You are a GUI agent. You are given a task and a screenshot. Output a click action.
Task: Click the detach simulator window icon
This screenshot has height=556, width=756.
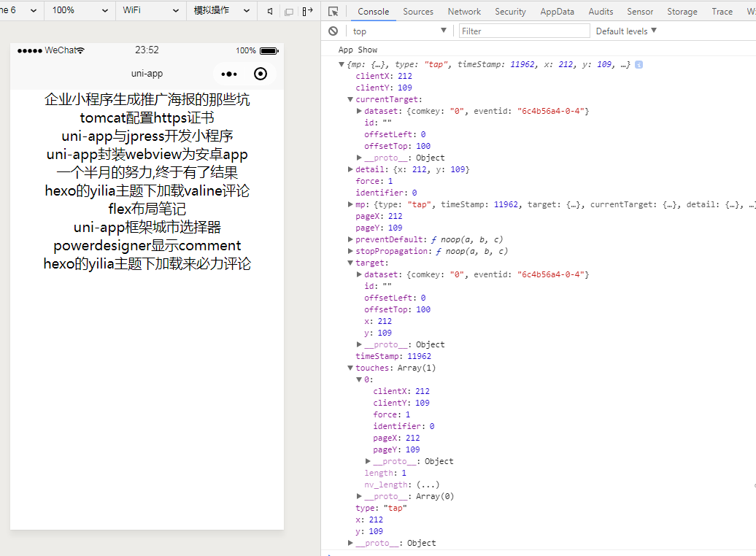[289, 11]
